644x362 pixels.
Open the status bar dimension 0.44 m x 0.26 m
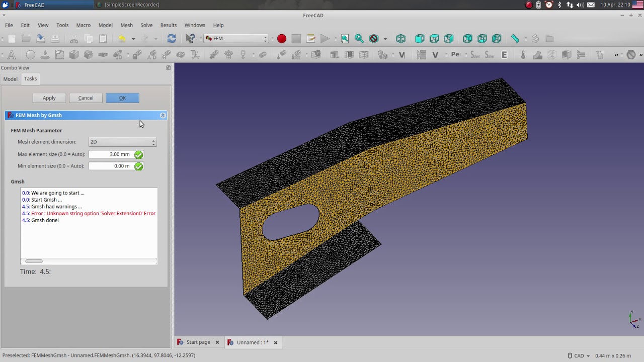pos(613,356)
